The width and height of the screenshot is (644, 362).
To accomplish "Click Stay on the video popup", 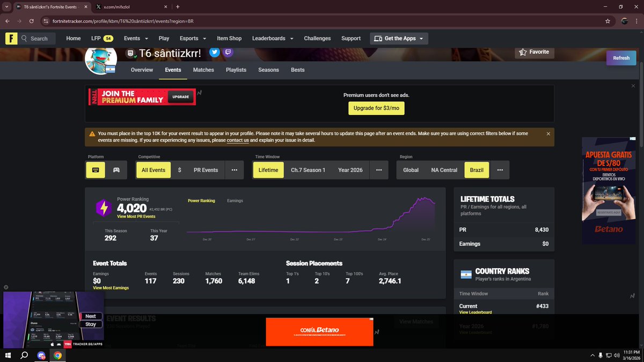I will (x=91, y=324).
